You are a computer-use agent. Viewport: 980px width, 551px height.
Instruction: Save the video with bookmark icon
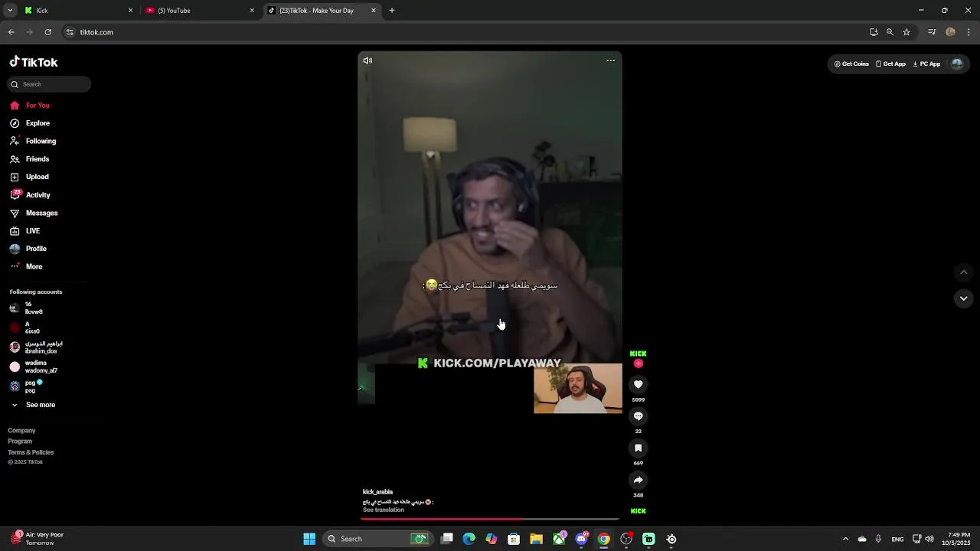638,448
